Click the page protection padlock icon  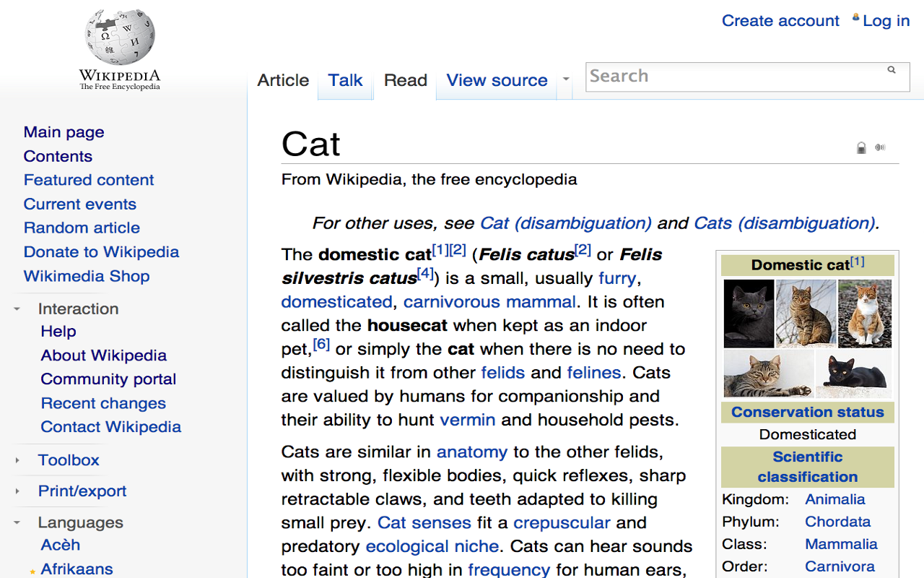point(861,148)
